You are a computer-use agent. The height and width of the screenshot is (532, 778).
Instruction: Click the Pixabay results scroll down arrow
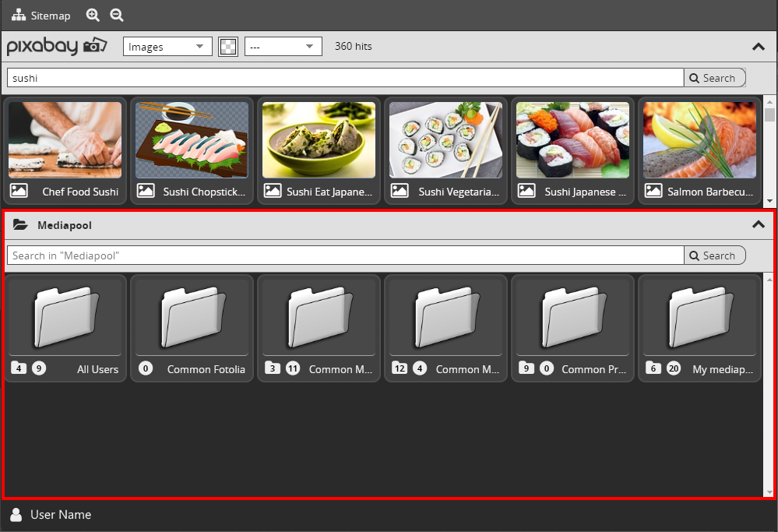coord(769,201)
